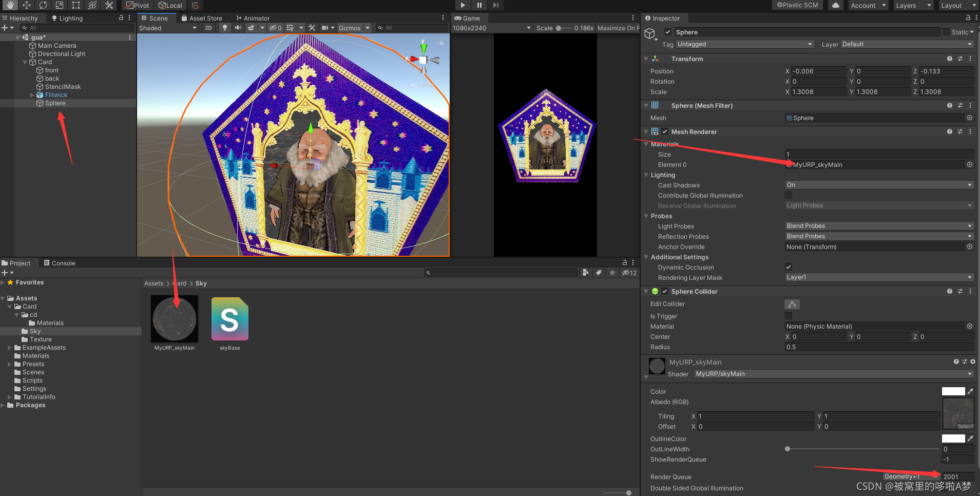Open the Mesh Renderer help icon
This screenshot has height=496, width=980.
point(950,131)
